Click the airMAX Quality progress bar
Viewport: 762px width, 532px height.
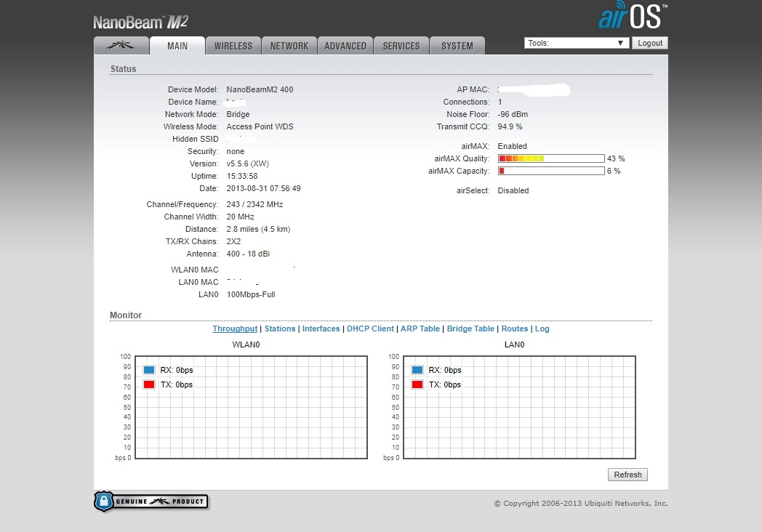(551, 158)
